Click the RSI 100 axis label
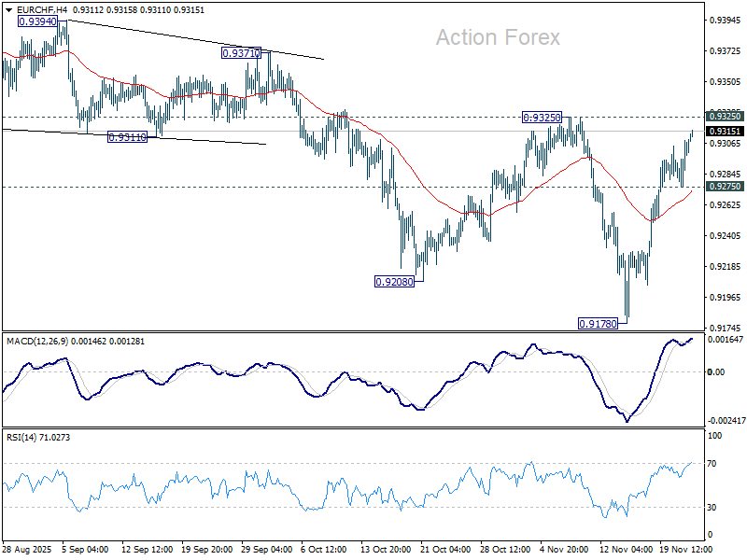This screenshot has width=747, height=560. click(714, 436)
